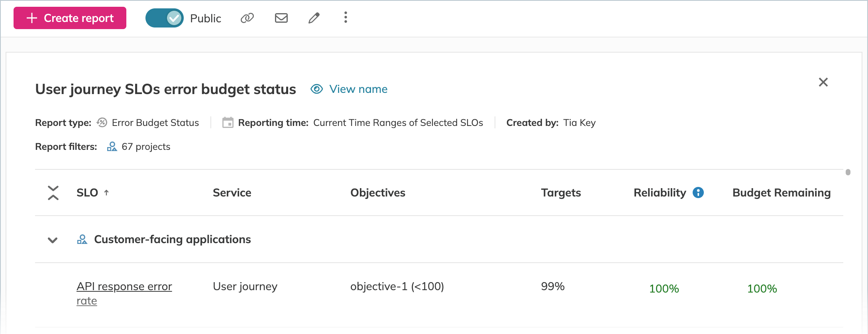Edit report with the pencil icon
Viewport: 868px width, 334px height.
click(314, 18)
